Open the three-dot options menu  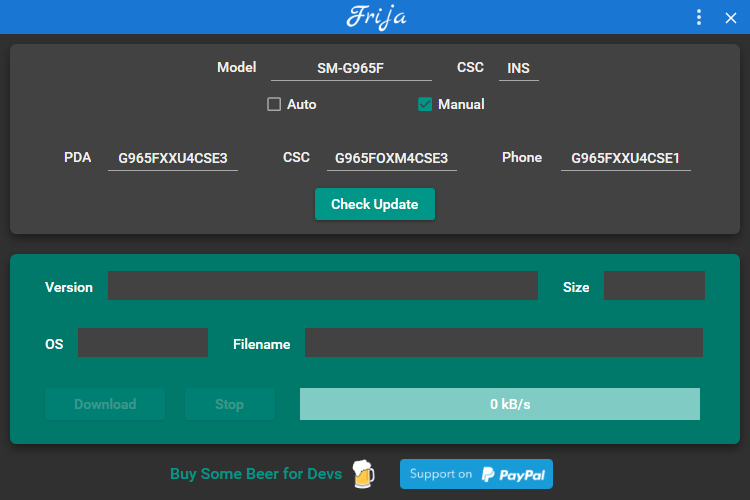pos(699,17)
